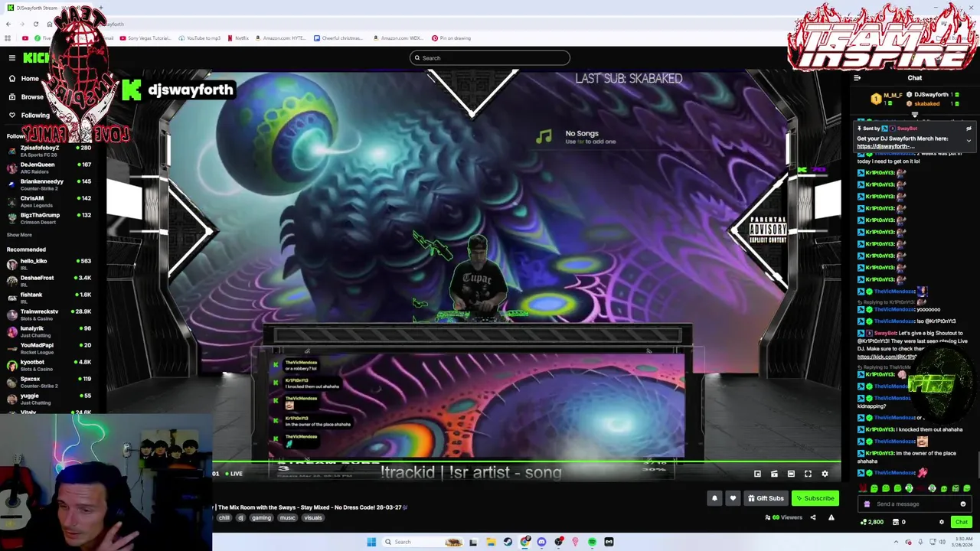980x551 pixels.
Task: Expand the pinned message chevron
Action: [969, 141]
